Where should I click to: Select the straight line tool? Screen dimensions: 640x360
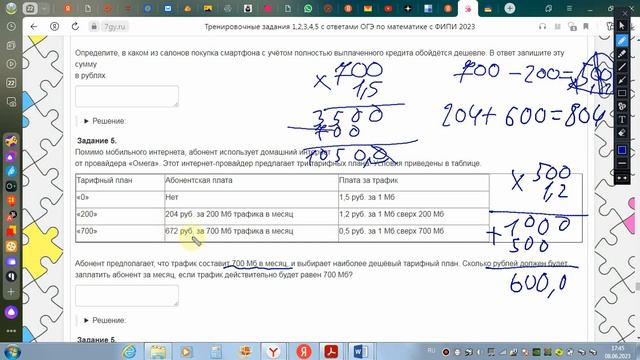click(622, 67)
